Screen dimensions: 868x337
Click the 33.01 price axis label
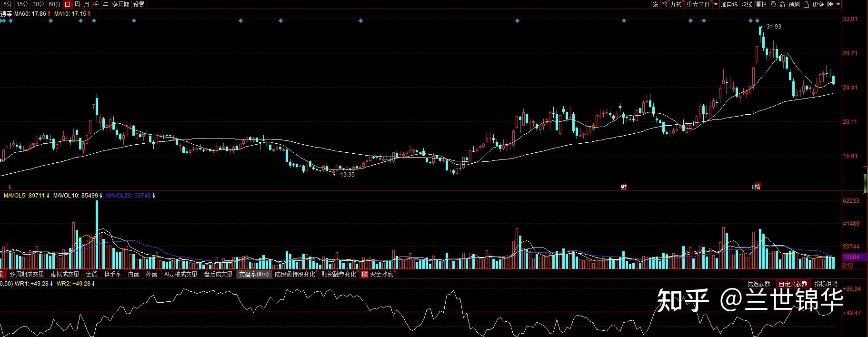pos(850,19)
